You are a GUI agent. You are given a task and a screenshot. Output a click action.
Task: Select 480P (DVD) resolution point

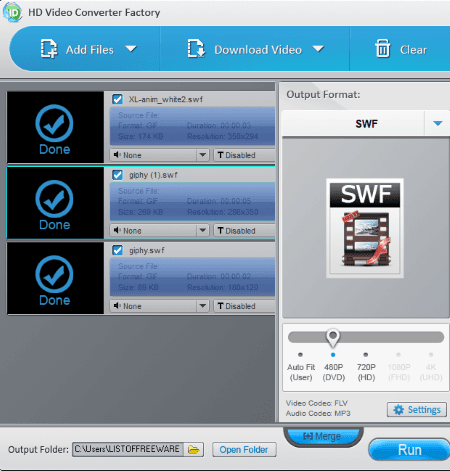pyautogui.click(x=333, y=355)
